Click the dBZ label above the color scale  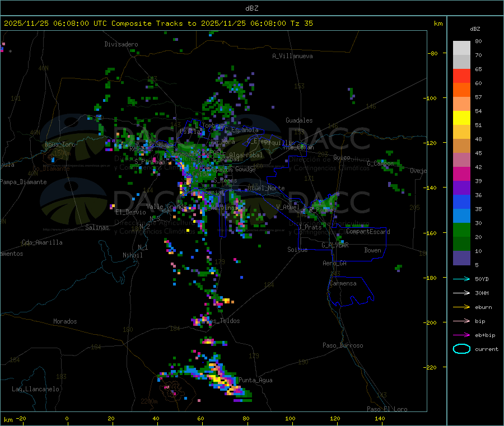click(x=475, y=29)
